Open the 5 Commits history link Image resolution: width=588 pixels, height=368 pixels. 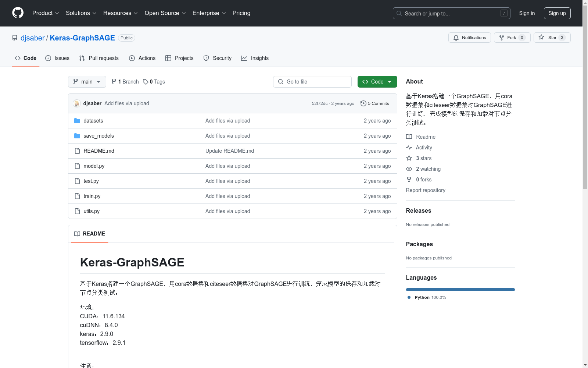[x=375, y=103]
